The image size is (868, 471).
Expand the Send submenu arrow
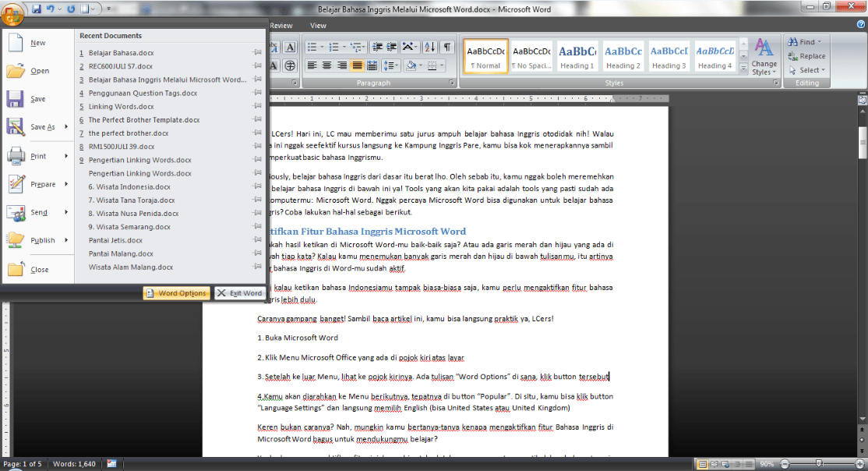[x=66, y=212]
